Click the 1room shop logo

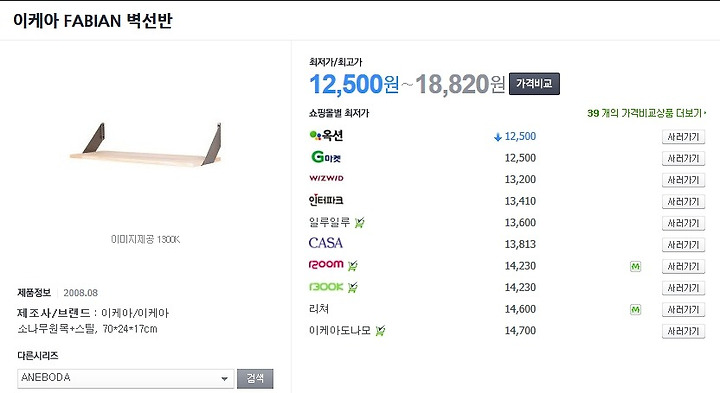tap(326, 264)
